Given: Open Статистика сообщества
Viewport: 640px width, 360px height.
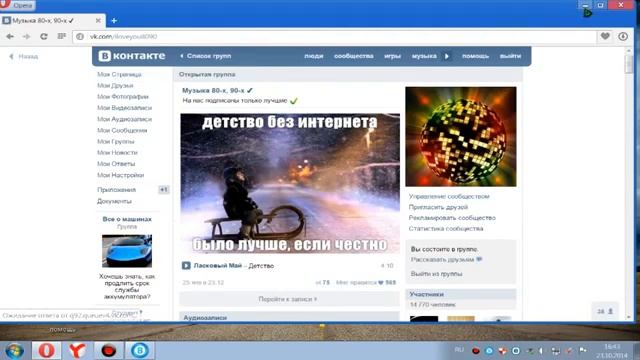Looking at the screenshot, I should click(446, 229).
